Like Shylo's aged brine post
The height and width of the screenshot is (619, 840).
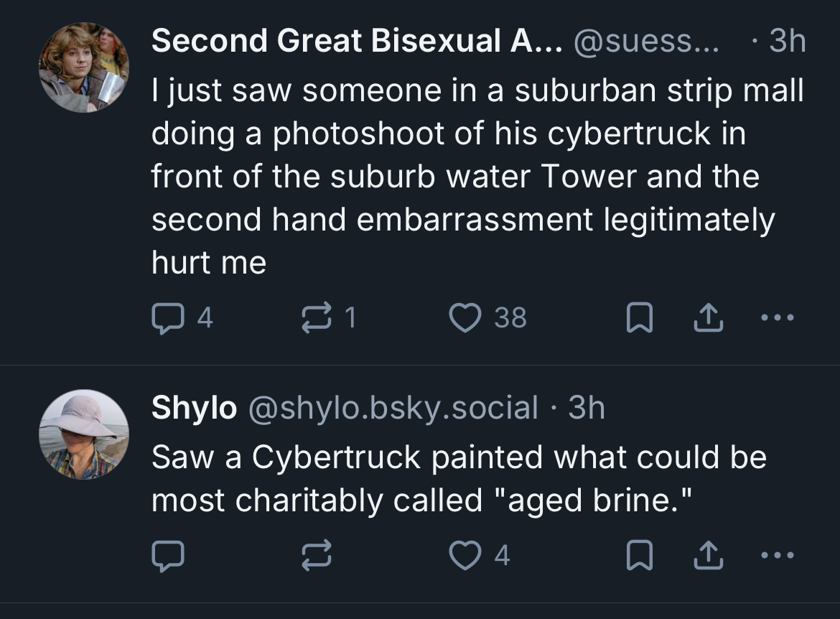click(463, 554)
